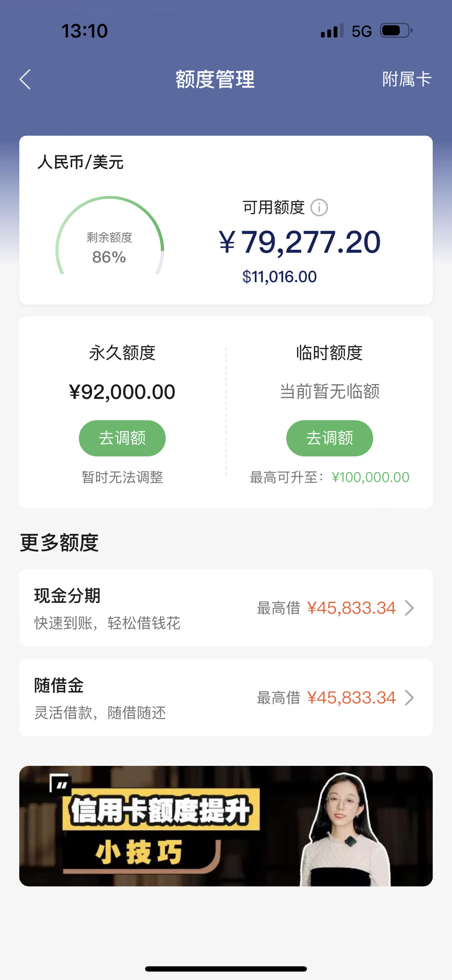The height and width of the screenshot is (980, 452).
Task: Expand the 随借金 chevron arrow
Action: [409, 698]
